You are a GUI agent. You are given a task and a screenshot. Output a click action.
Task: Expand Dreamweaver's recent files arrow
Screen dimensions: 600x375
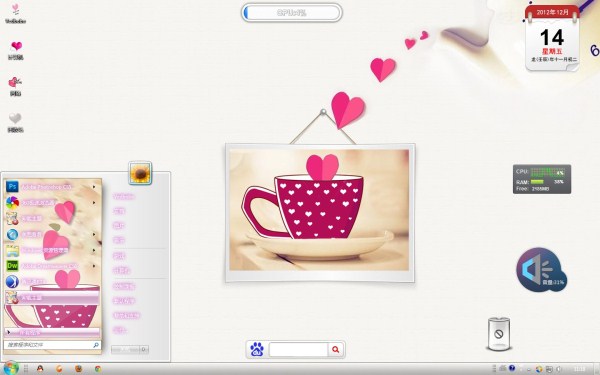click(x=94, y=266)
